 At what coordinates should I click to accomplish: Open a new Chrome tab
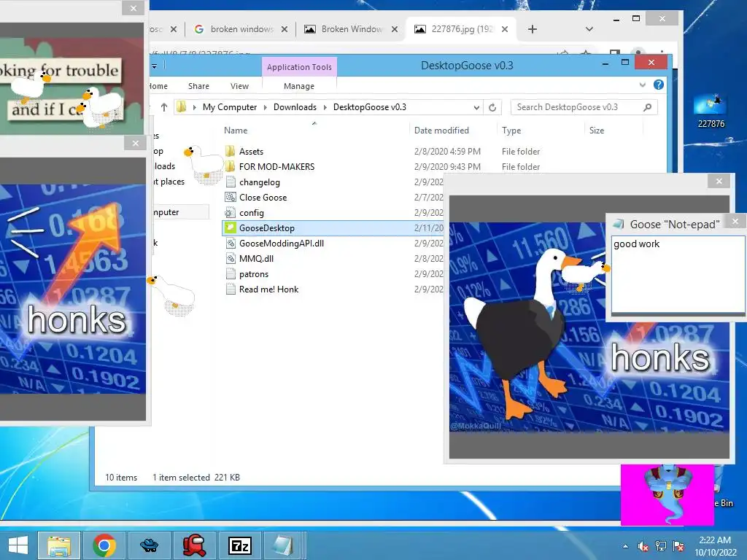click(x=532, y=29)
